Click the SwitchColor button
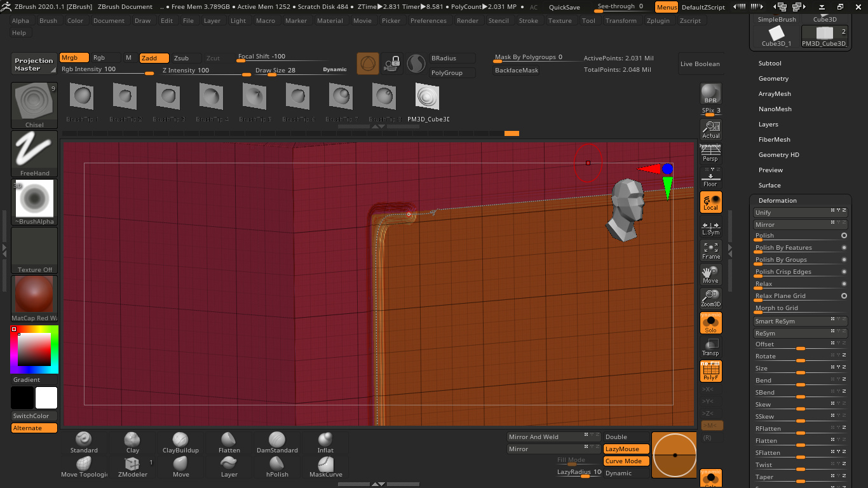The height and width of the screenshot is (488, 868). 34,416
